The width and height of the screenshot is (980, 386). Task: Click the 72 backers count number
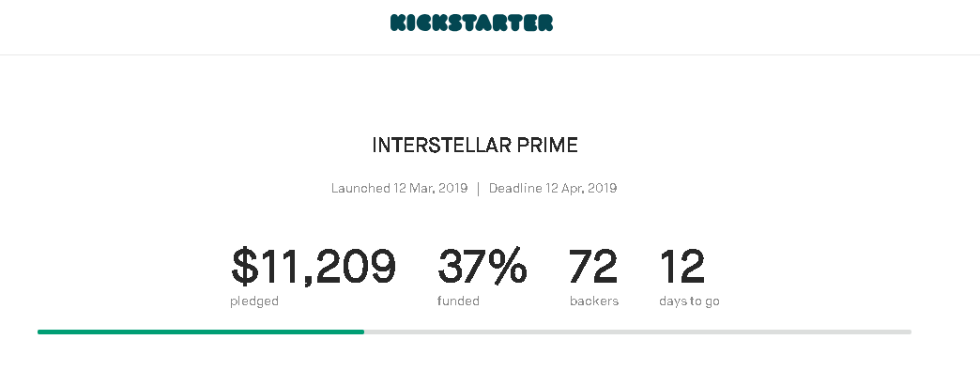pos(593,268)
